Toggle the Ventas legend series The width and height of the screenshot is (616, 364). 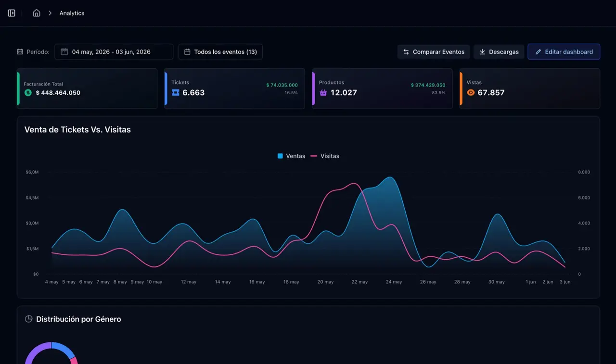291,156
